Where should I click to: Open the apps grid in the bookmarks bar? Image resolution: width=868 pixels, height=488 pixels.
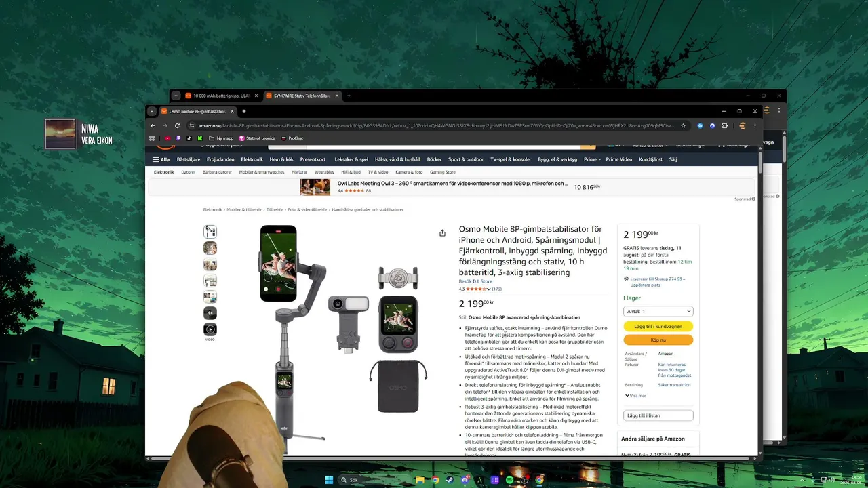click(152, 138)
